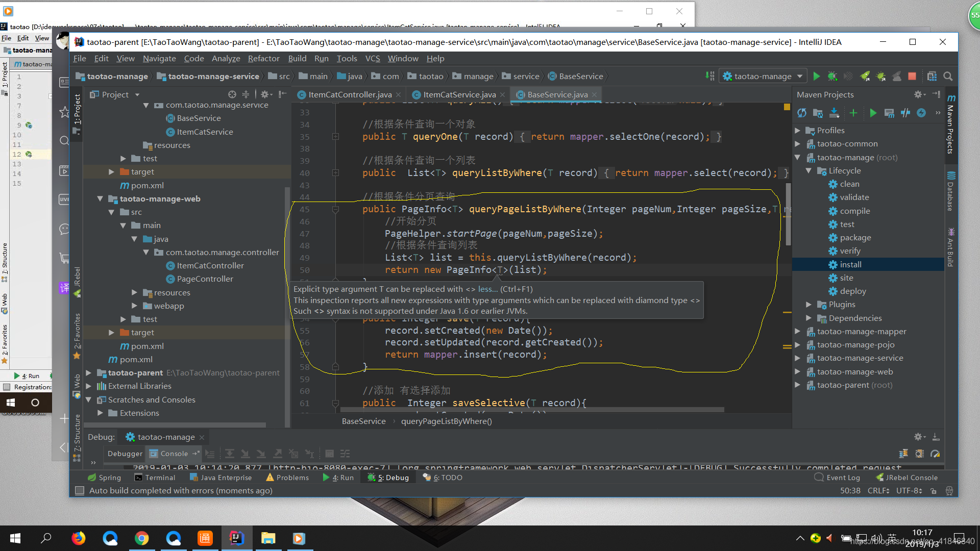Click the Download Sources icon in Maven panel

click(835, 113)
